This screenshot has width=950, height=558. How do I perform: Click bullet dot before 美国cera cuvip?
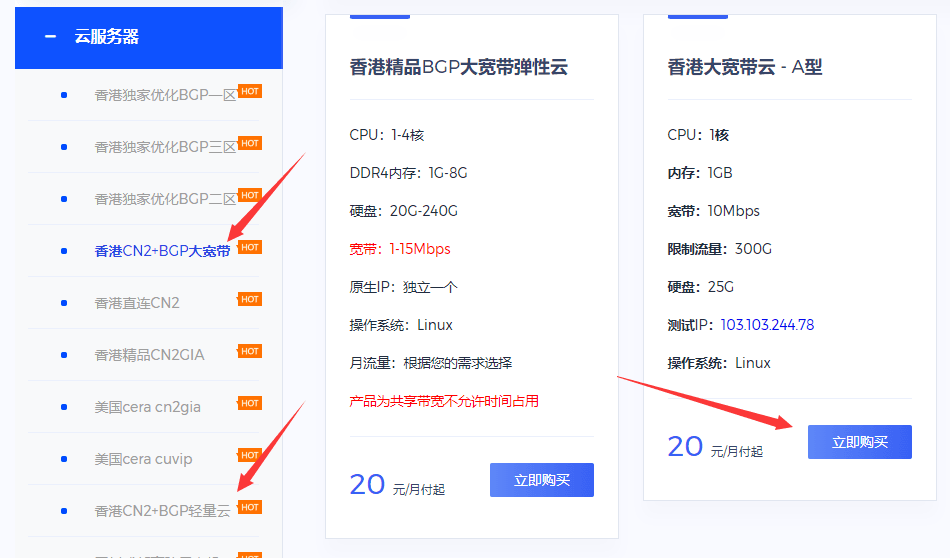[64, 459]
